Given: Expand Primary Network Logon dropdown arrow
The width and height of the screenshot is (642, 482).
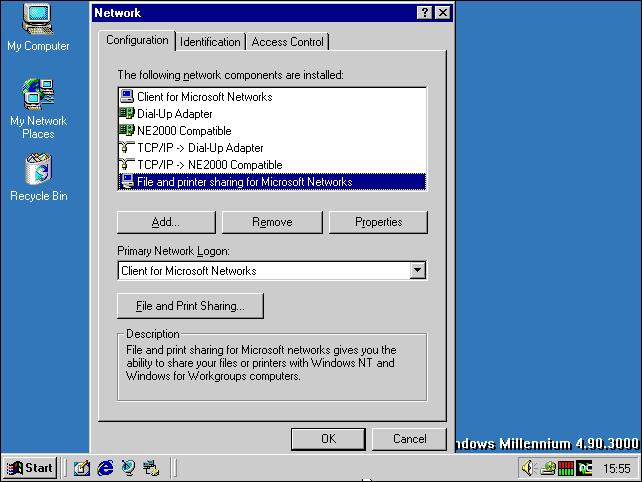Looking at the screenshot, I should [x=417, y=270].
